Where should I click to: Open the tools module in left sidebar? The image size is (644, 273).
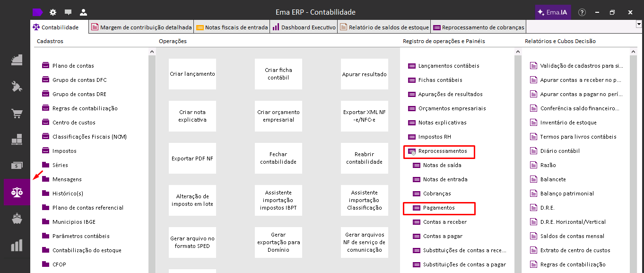tap(17, 87)
